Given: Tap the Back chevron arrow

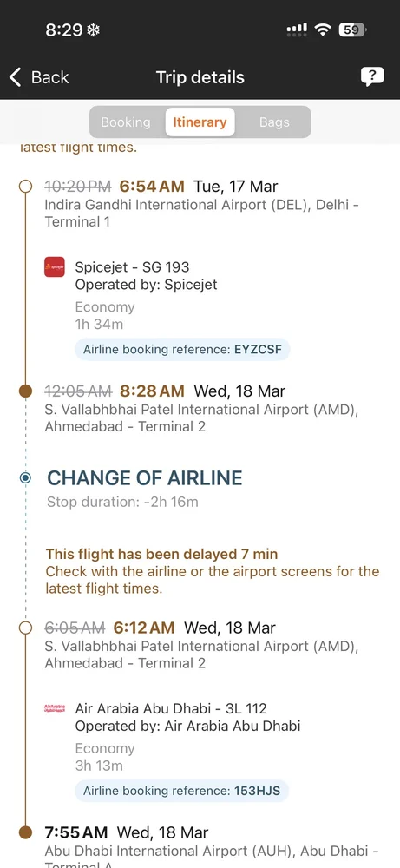Looking at the screenshot, I should (x=16, y=77).
